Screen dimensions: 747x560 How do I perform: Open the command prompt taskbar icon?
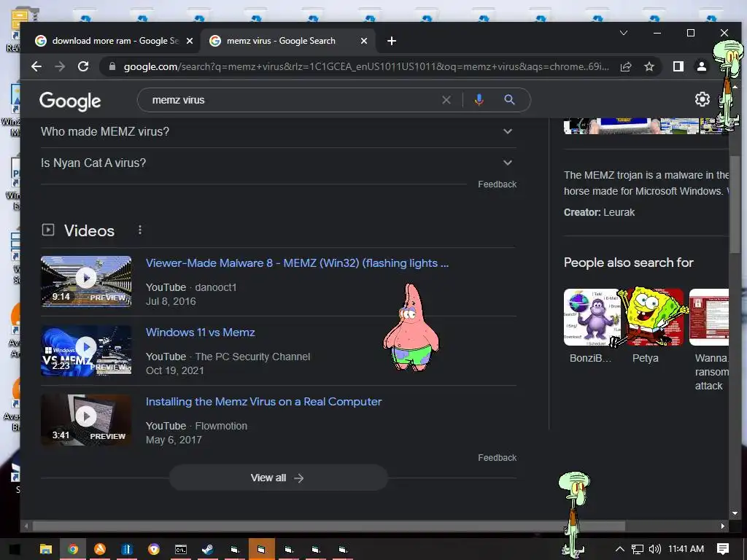tap(181, 549)
